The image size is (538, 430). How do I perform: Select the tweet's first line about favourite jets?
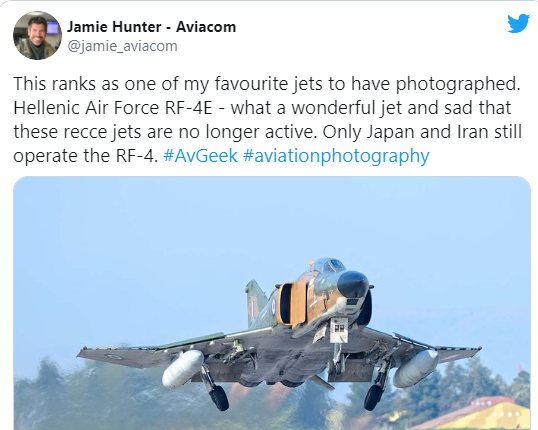point(267,84)
